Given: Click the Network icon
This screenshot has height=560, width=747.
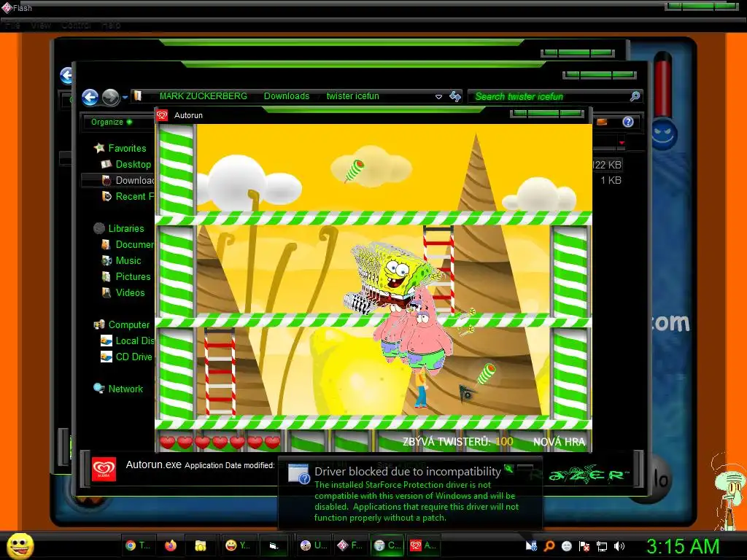Looking at the screenshot, I should click(99, 389).
